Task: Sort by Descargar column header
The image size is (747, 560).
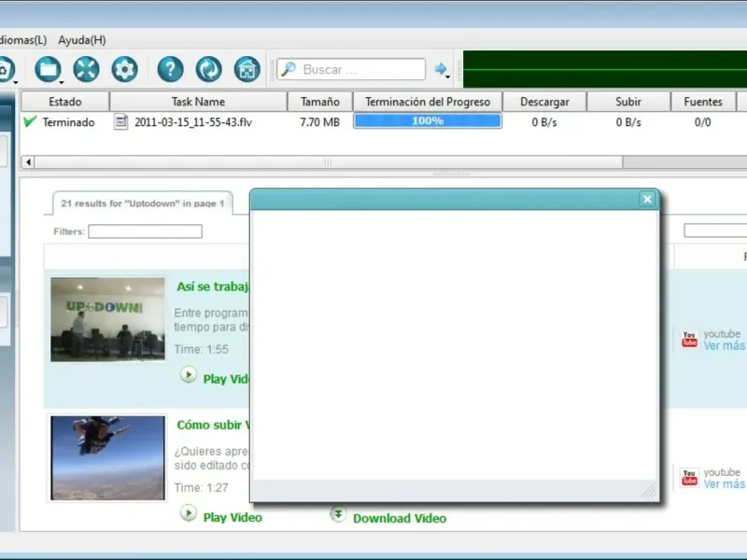Action: (544, 102)
